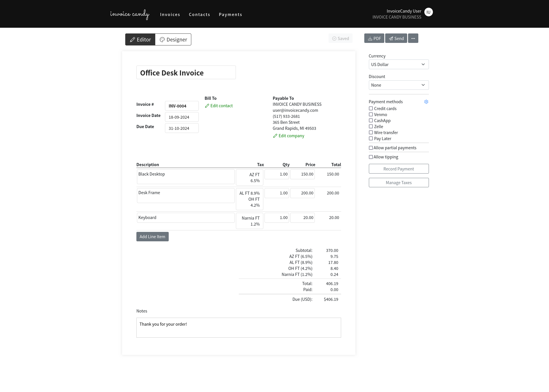
Task: Switch to the Designer tab
Action: (173, 39)
